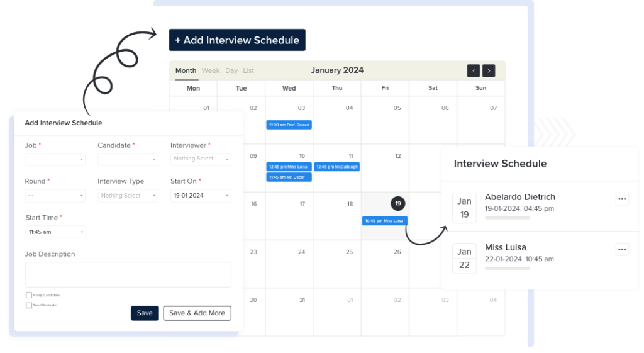Click the Save & Add More button
The width and height of the screenshot is (644, 353).
point(197,313)
